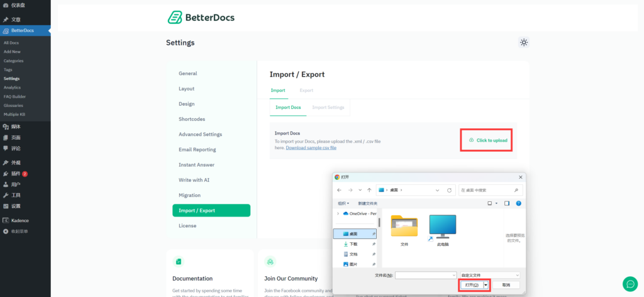Open Categories submenu item
Viewport: 644px width, 297px height.
(14, 61)
